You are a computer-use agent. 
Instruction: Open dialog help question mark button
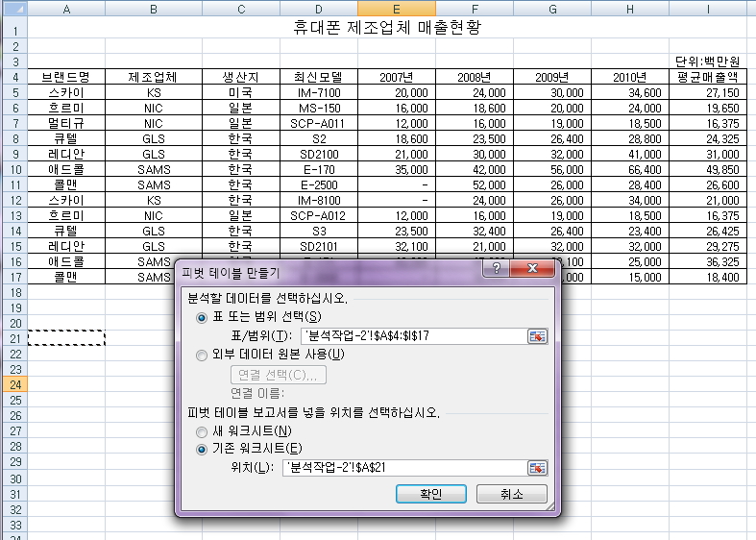click(x=496, y=268)
